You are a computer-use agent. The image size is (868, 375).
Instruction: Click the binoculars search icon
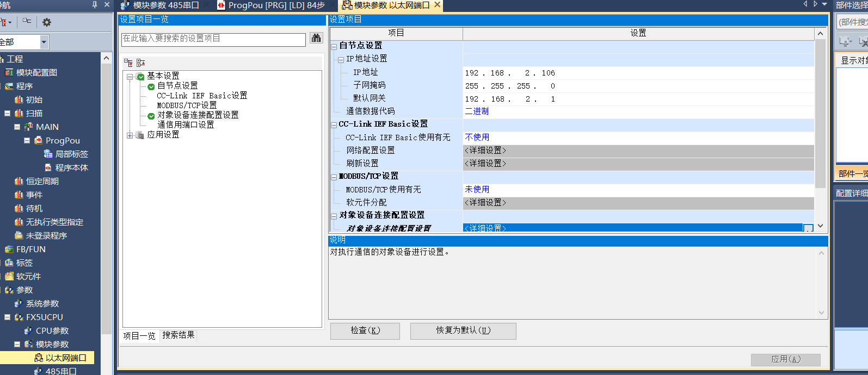point(316,38)
